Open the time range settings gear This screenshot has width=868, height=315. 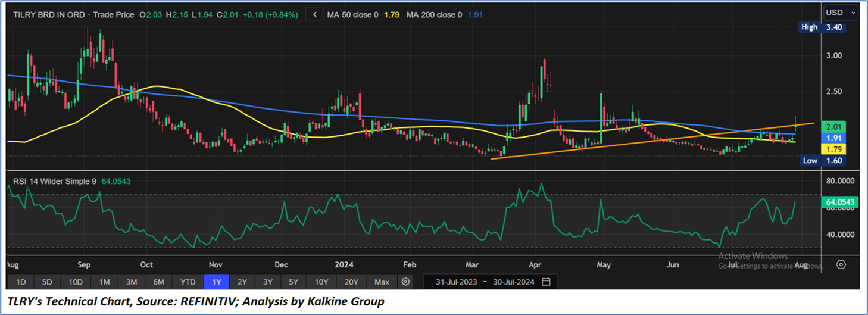[406, 282]
